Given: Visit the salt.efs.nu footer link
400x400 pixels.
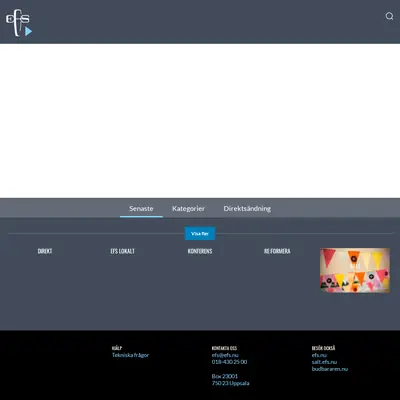Looking at the screenshot, I should tap(324, 362).
